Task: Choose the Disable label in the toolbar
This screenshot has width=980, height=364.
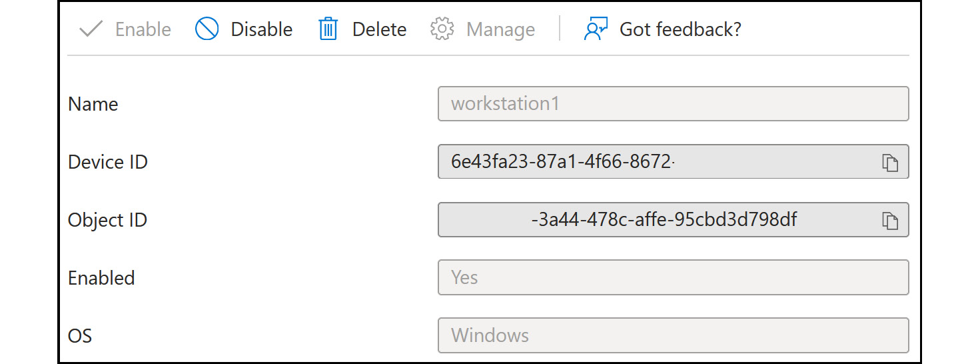Action: coord(262,29)
